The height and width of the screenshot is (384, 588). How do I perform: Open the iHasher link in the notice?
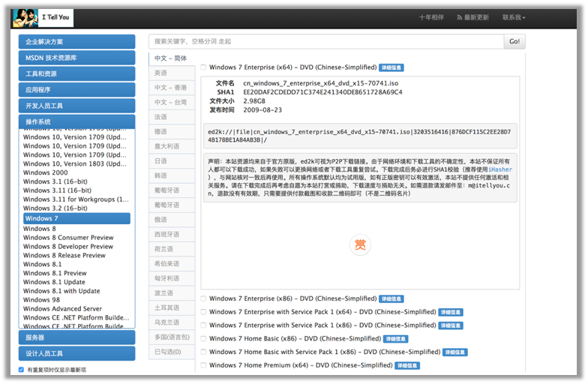point(499,169)
